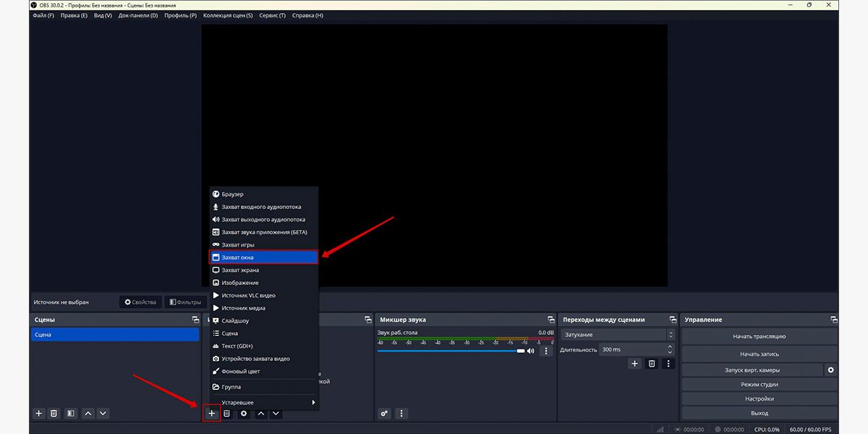Move scene down in Scenes panel
Viewport: 868px width, 434px height.
tap(103, 413)
